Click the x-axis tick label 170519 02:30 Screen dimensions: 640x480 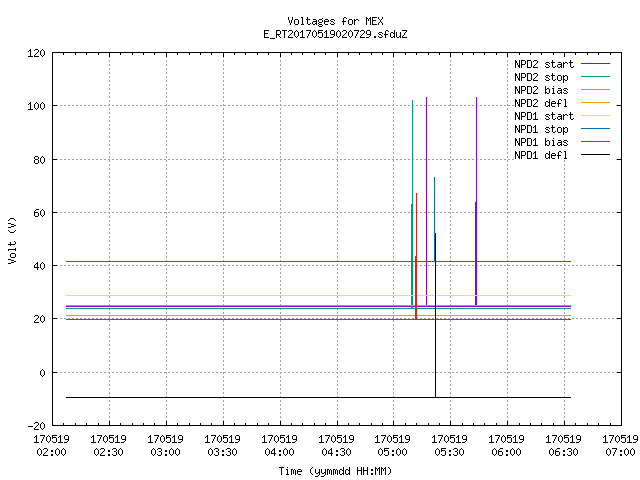(108, 446)
